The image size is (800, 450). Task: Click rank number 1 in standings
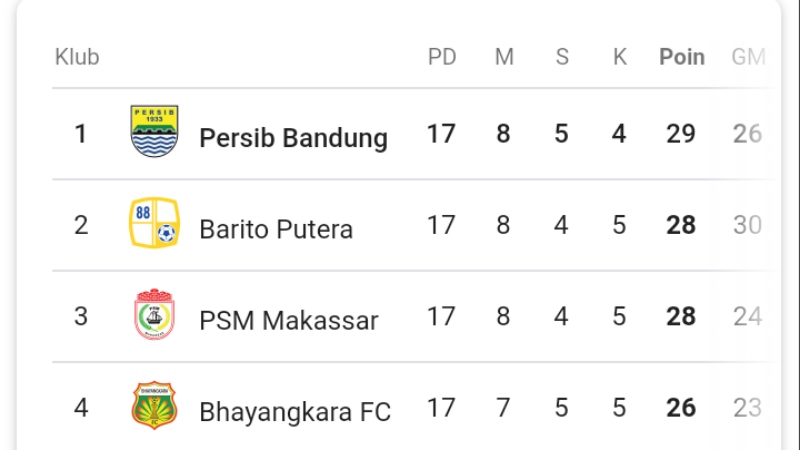[x=81, y=134]
